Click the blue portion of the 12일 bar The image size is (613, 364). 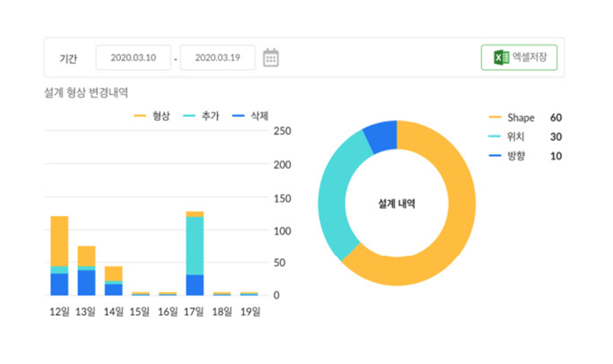tap(59, 284)
